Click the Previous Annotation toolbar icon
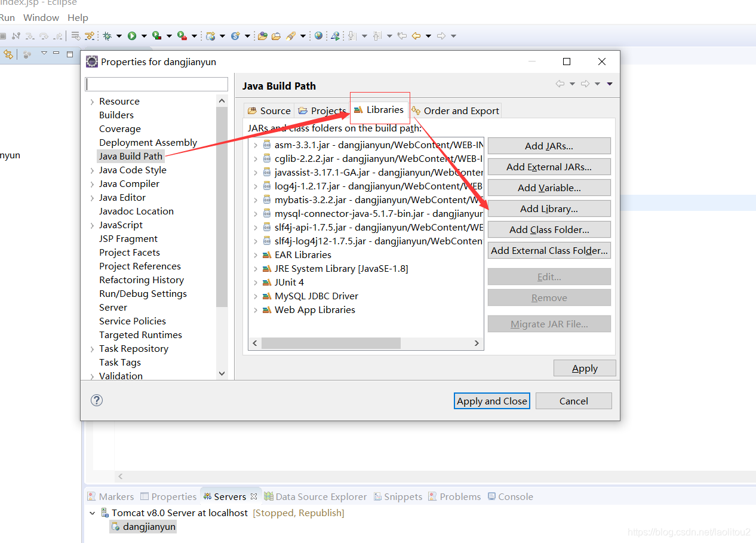This screenshot has height=543, width=756. tap(377, 36)
